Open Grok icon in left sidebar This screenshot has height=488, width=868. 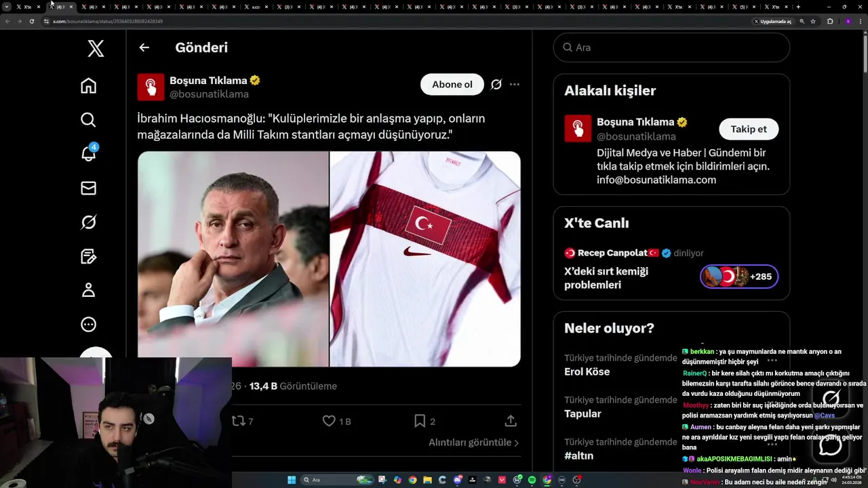tap(88, 222)
